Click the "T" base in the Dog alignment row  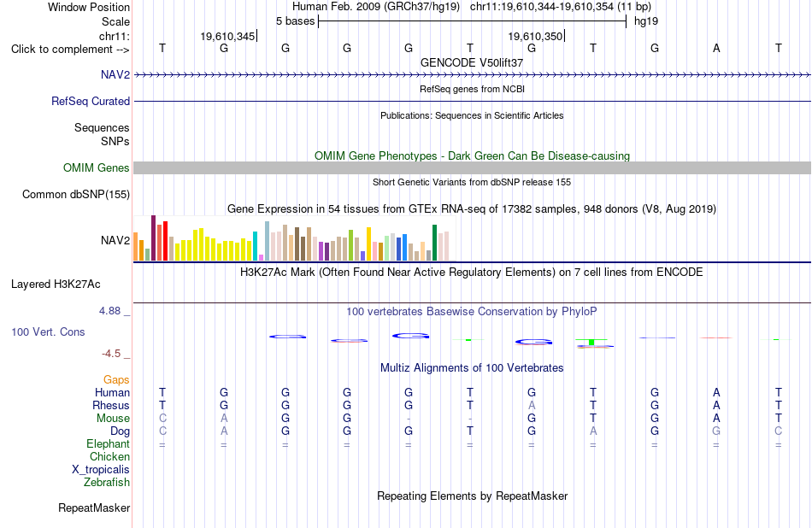[x=470, y=431]
